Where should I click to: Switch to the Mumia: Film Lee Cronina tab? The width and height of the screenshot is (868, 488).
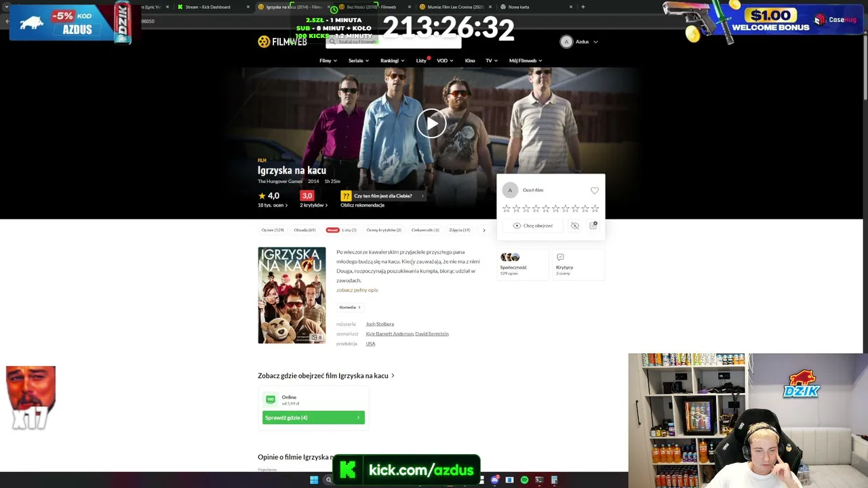[x=454, y=7]
